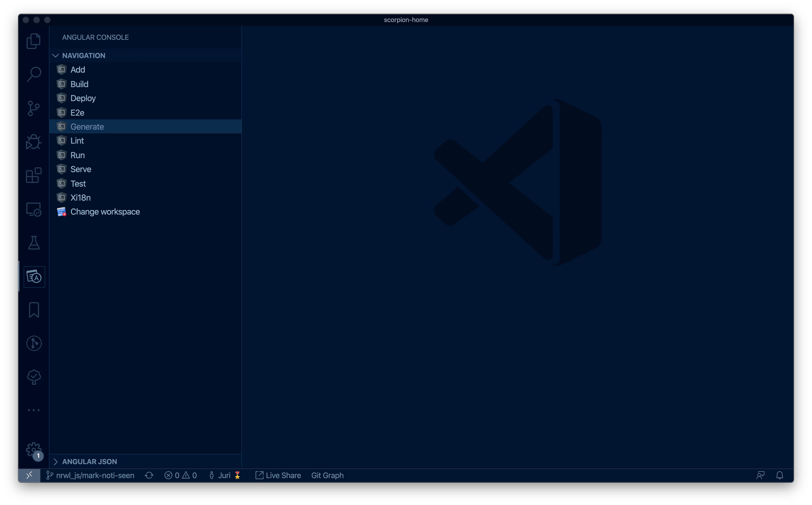Image resolution: width=812 pixels, height=505 pixels.
Task: Open the Extensions view
Action: [x=34, y=175]
